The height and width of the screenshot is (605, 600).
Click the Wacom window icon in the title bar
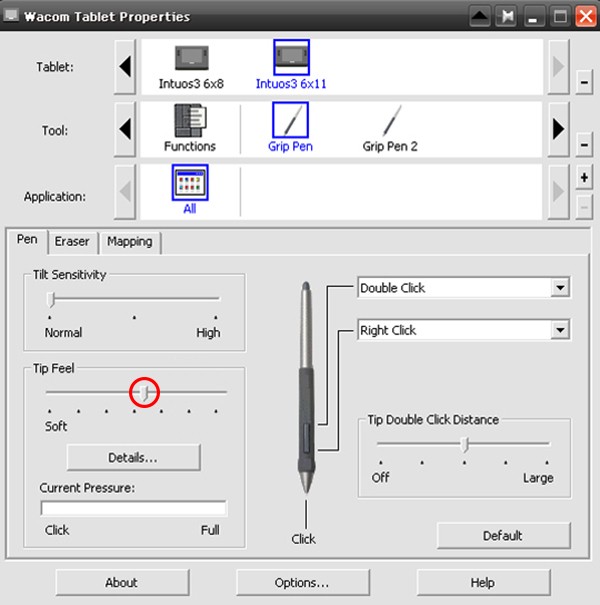[11, 15]
